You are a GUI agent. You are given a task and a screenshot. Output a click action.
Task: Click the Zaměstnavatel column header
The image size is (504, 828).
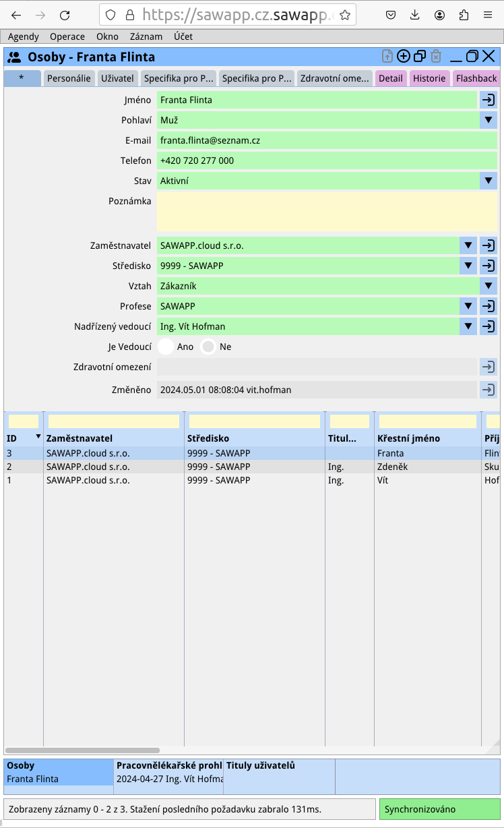pos(80,438)
